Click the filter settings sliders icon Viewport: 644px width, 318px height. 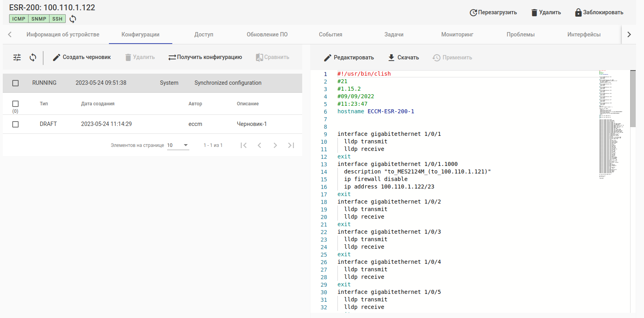click(17, 57)
